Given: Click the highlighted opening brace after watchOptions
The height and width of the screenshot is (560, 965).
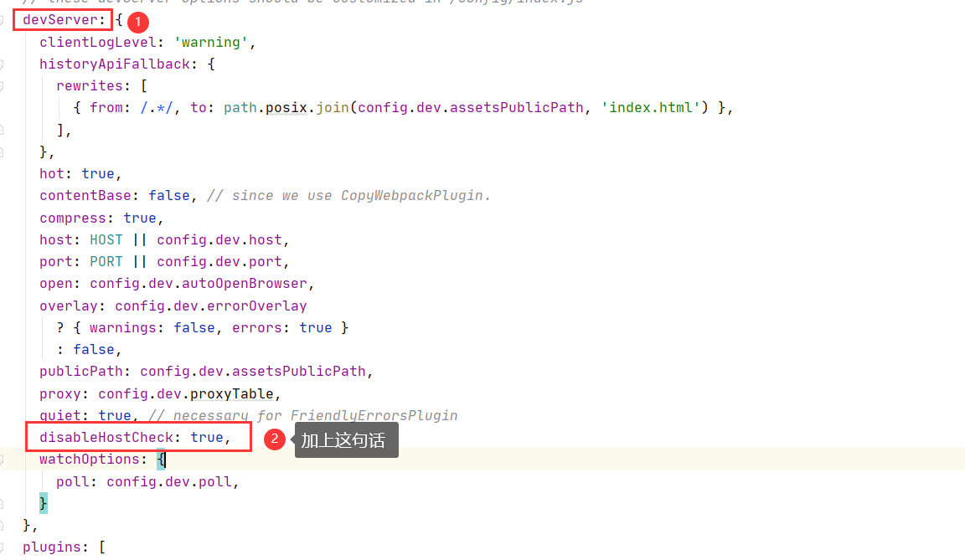Looking at the screenshot, I should point(161,460).
